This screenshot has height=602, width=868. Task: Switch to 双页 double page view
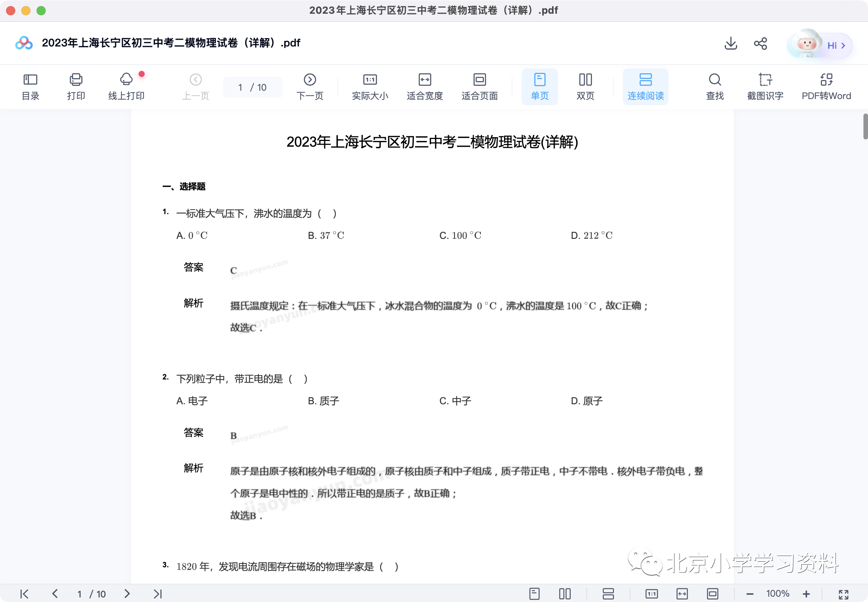click(x=586, y=87)
